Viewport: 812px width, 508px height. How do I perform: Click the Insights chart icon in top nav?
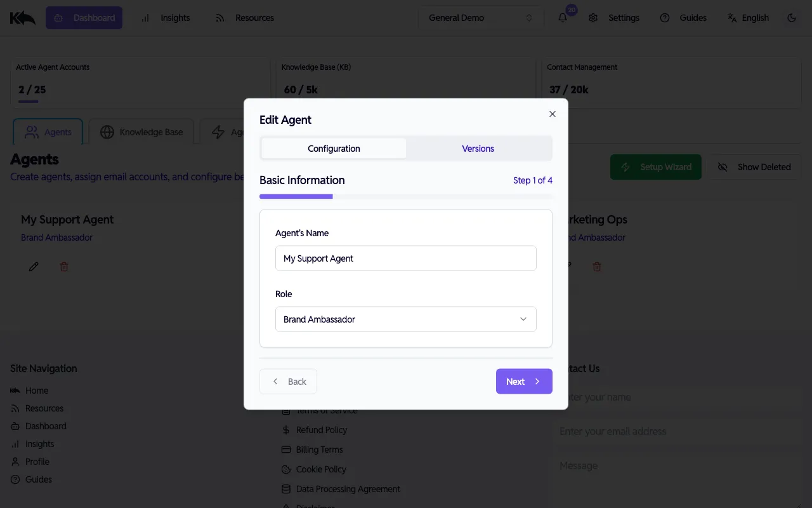[x=145, y=18]
